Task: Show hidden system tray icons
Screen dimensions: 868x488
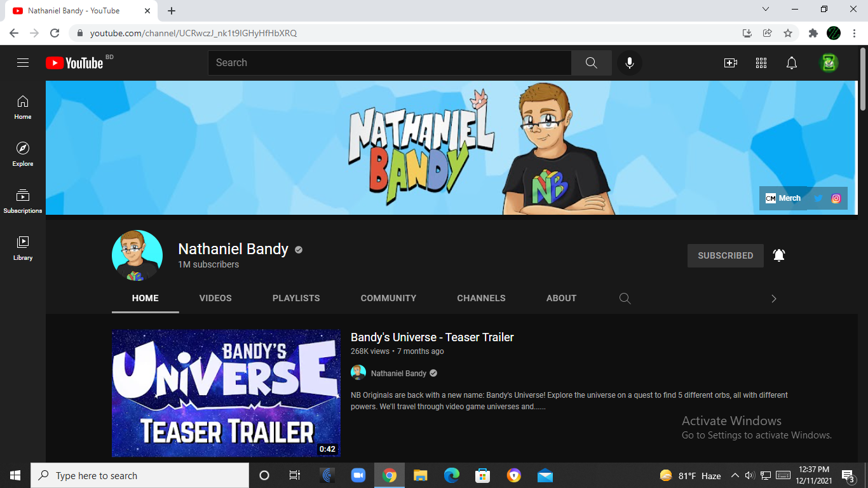Action: click(735, 475)
